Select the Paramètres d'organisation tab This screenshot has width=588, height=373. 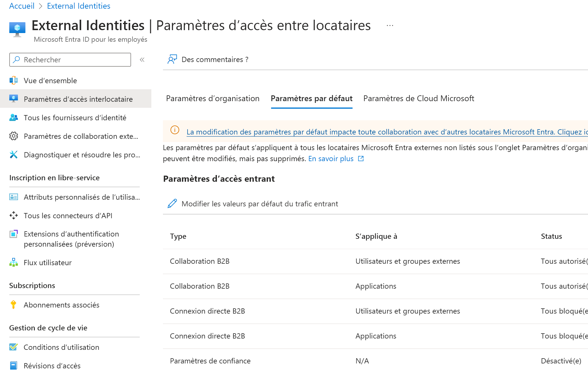(213, 99)
